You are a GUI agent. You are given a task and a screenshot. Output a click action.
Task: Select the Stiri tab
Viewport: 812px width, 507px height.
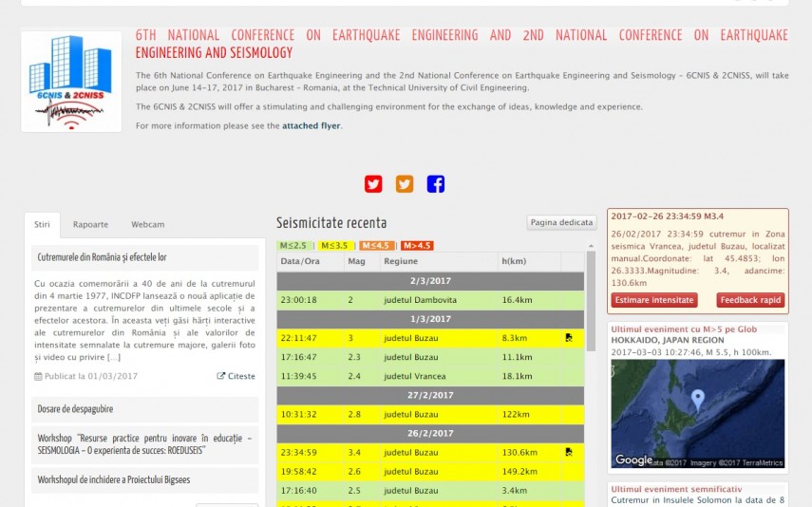(x=42, y=225)
